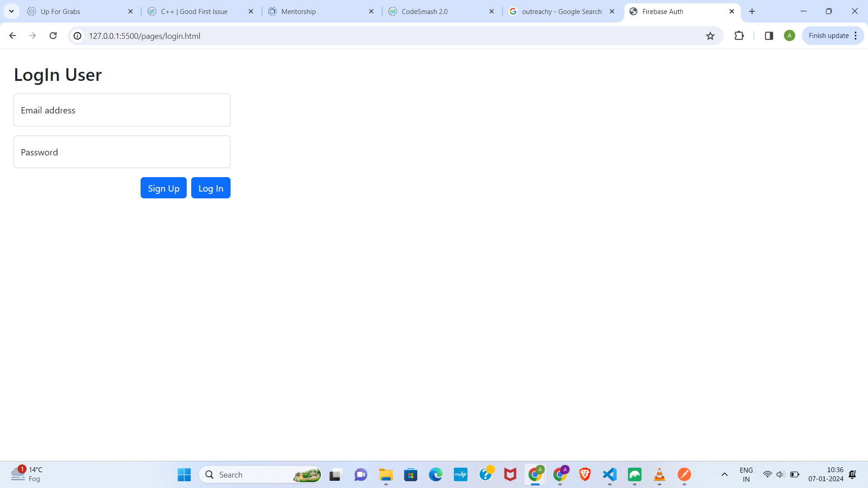Open the Chrome profile avatar

point(789,36)
